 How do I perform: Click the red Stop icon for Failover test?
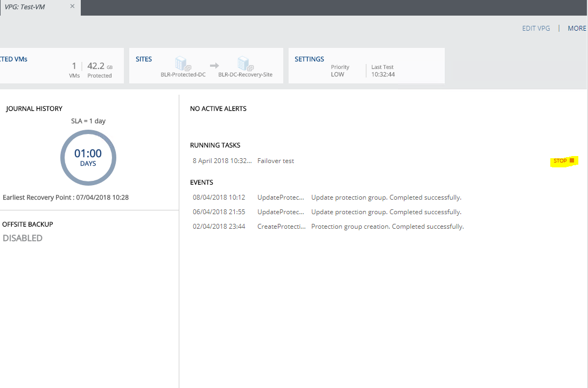coord(572,160)
